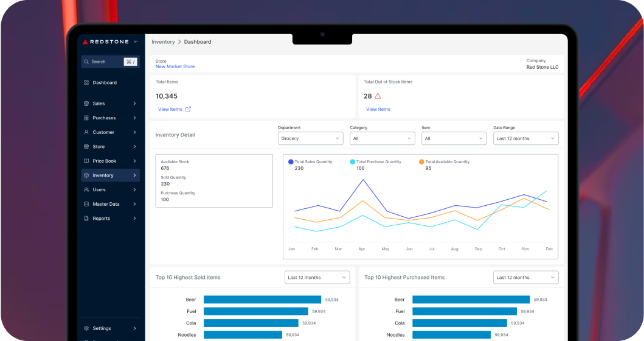Image resolution: width=644 pixels, height=341 pixels.
Task: Select Master Data in the sidebar
Action: click(106, 204)
